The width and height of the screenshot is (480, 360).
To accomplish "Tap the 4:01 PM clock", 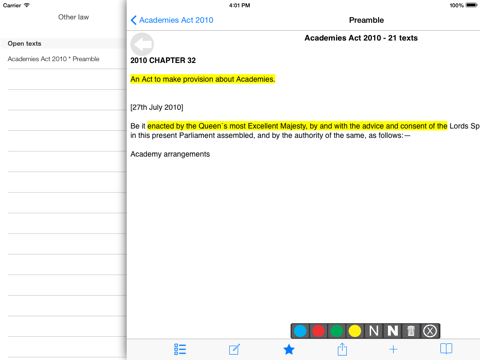I will [239, 5].
